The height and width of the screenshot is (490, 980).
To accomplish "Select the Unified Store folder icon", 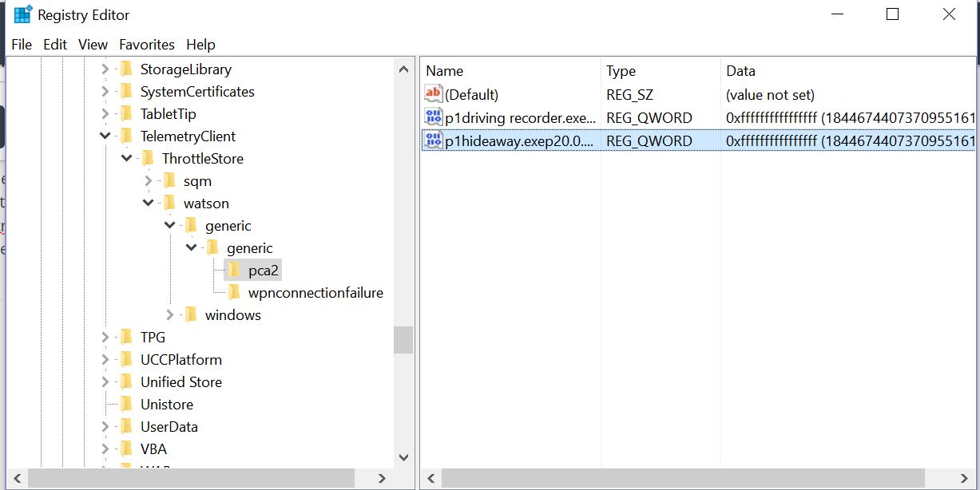I will pyautogui.click(x=125, y=381).
